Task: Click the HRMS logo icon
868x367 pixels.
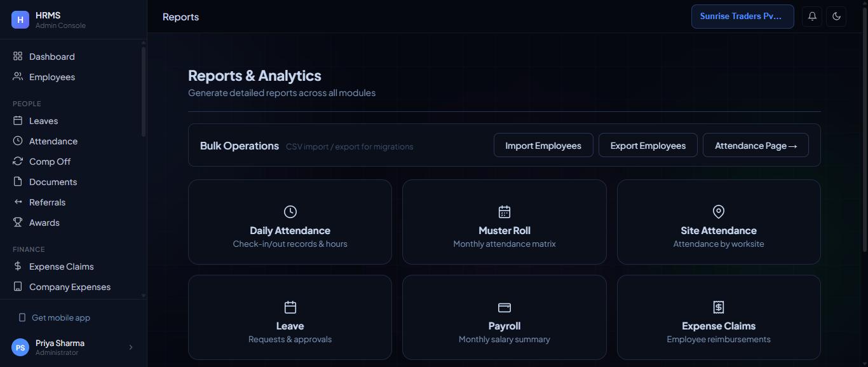Action: pos(20,20)
